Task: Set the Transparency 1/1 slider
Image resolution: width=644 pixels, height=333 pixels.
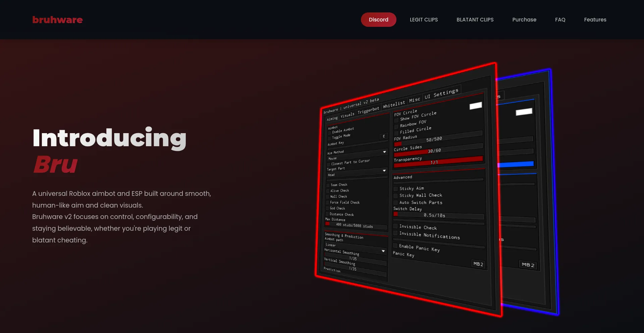Action: (438, 162)
